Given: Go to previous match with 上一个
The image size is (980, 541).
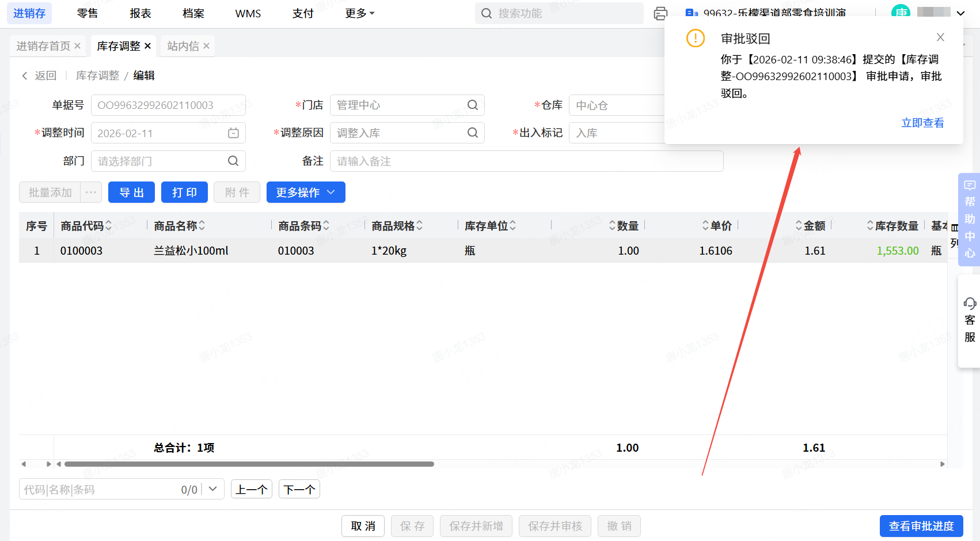Looking at the screenshot, I should (x=252, y=489).
